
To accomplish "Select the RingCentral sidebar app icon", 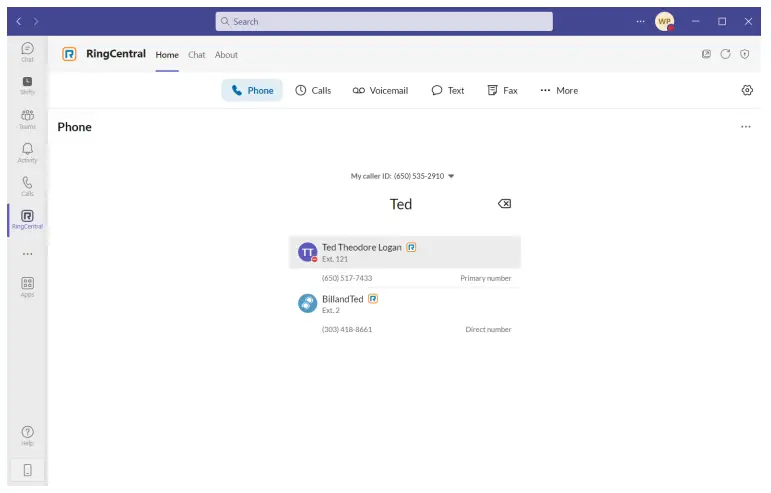I will 28,220.
